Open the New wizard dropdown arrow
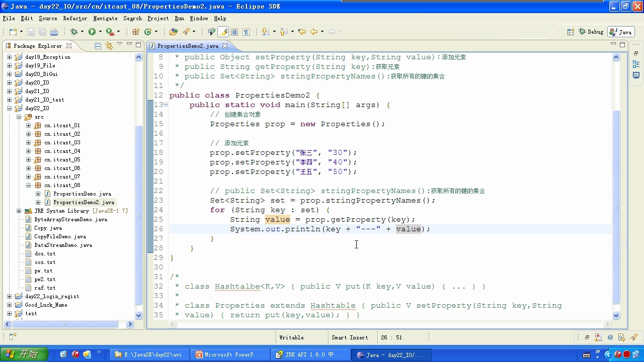Image resolution: width=644 pixels, height=362 pixels. coord(20,32)
